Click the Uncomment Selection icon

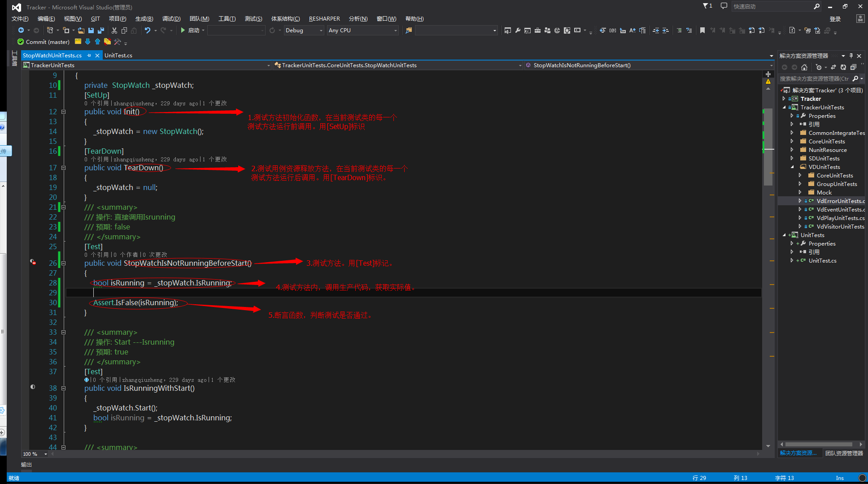click(x=689, y=30)
